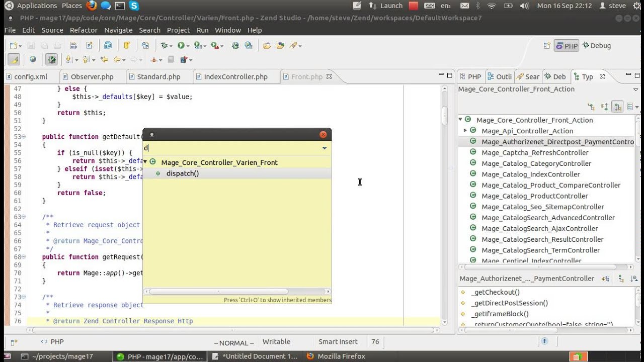Click the Back navigation arrow icon
Image resolution: width=644 pixels, height=362 pixels.
pyautogui.click(x=117, y=59)
